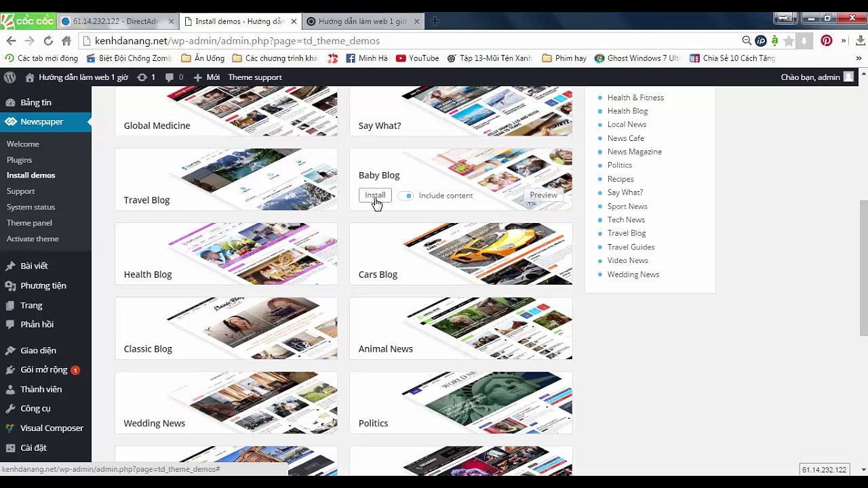The height and width of the screenshot is (488, 868).
Task: Open the Ghost Windows 7 bookmark
Action: click(637, 58)
